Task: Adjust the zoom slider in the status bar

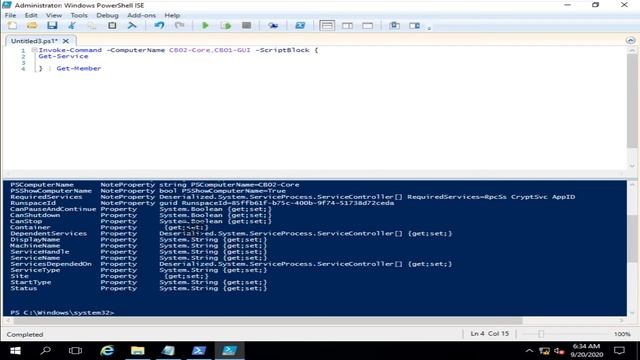Action: [x=541, y=334]
